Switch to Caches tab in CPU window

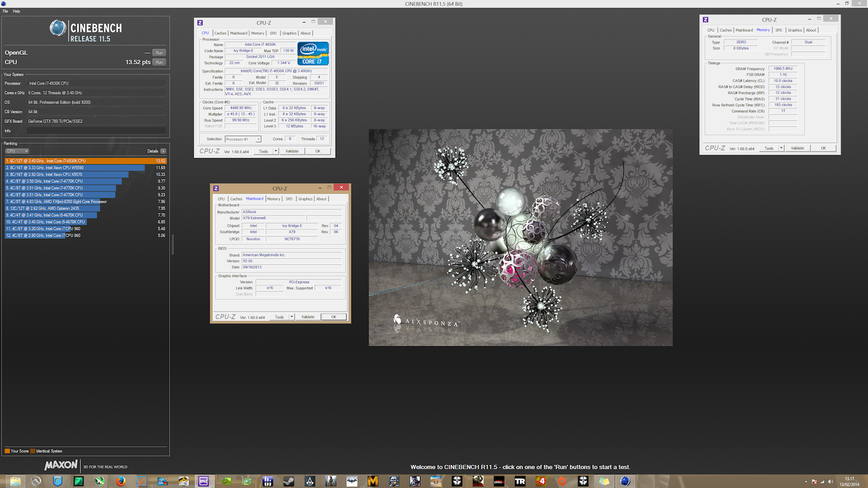(x=220, y=33)
